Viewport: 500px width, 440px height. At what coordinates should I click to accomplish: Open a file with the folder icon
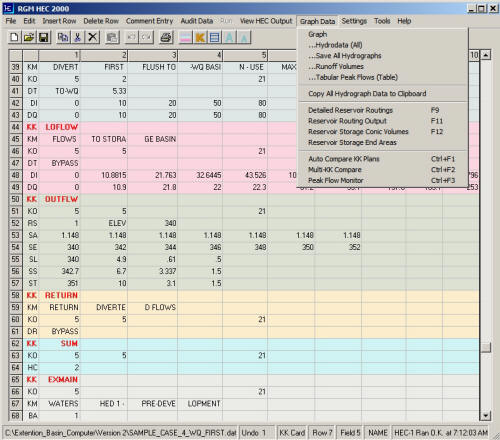[29, 37]
